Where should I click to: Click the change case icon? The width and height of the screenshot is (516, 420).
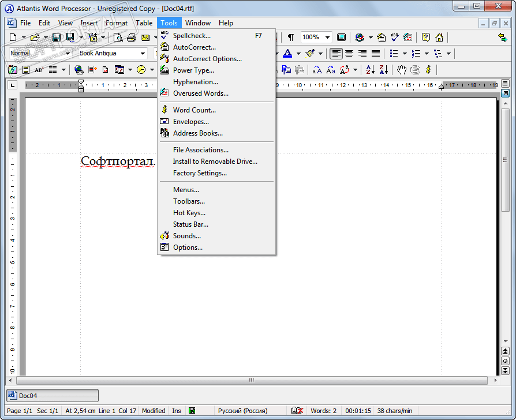[345, 70]
